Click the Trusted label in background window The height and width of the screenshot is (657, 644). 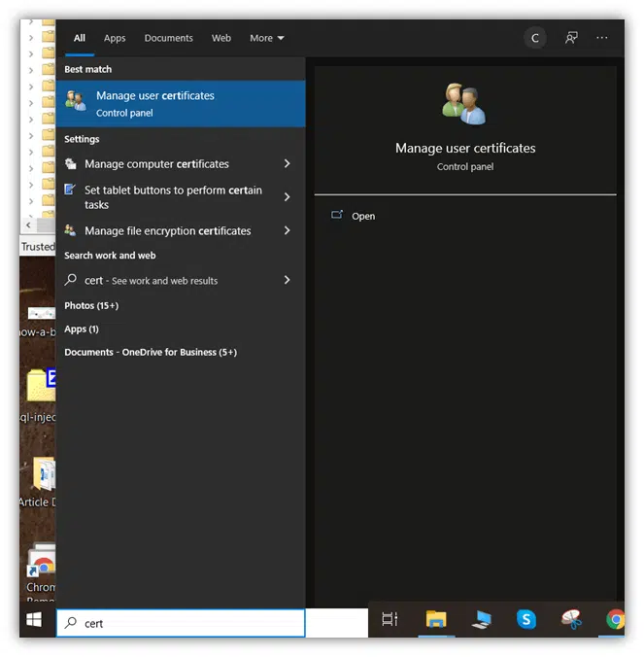[38, 247]
